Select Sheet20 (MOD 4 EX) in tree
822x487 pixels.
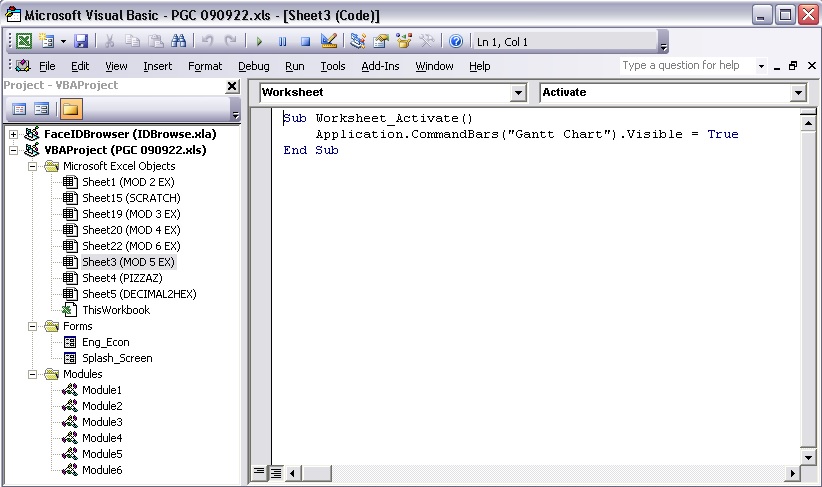pos(131,230)
